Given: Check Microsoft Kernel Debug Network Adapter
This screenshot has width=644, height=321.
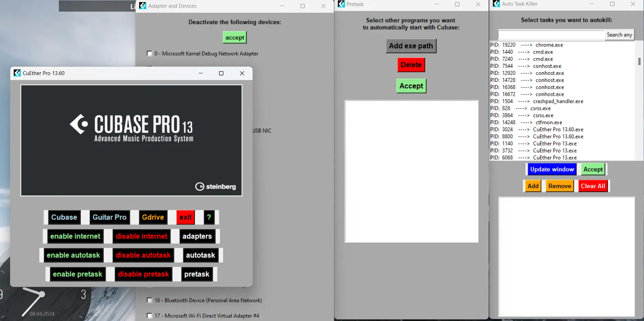Looking at the screenshot, I should [149, 54].
